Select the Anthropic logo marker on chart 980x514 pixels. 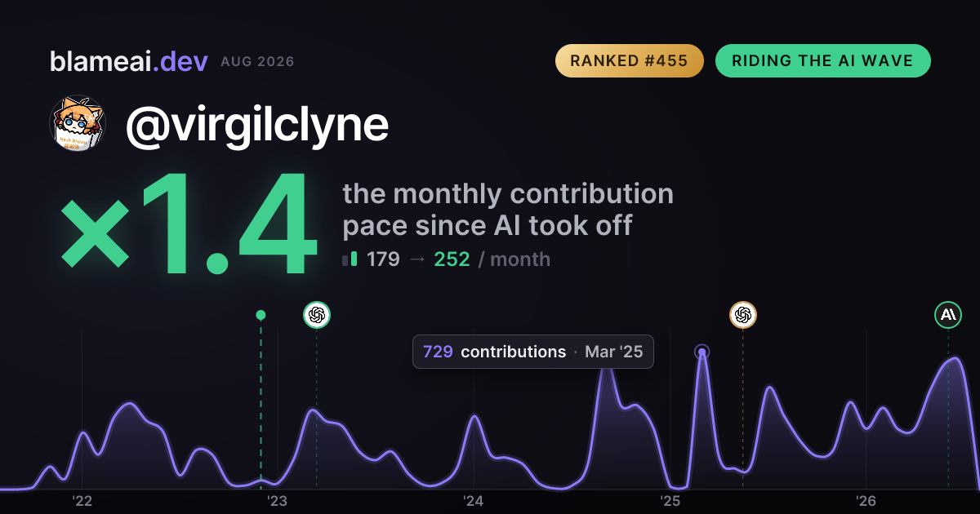click(x=948, y=314)
